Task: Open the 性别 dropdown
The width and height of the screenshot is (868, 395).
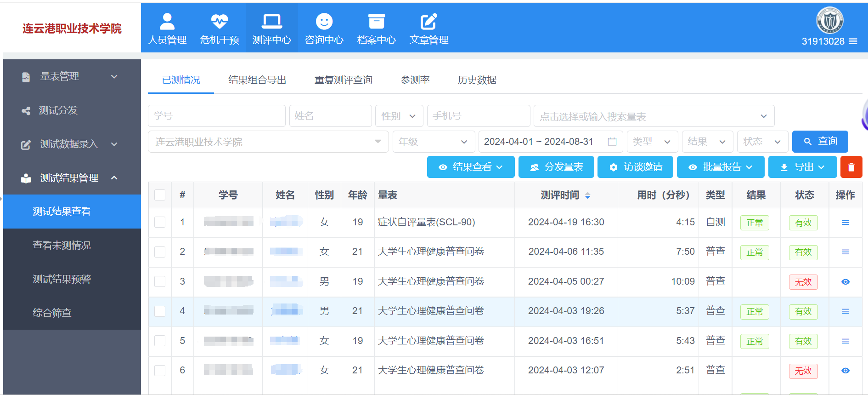Action: point(399,116)
